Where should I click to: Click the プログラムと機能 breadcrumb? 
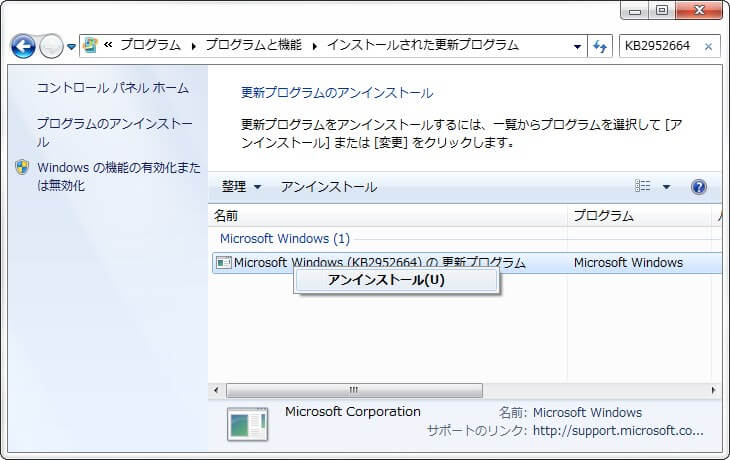tap(254, 45)
